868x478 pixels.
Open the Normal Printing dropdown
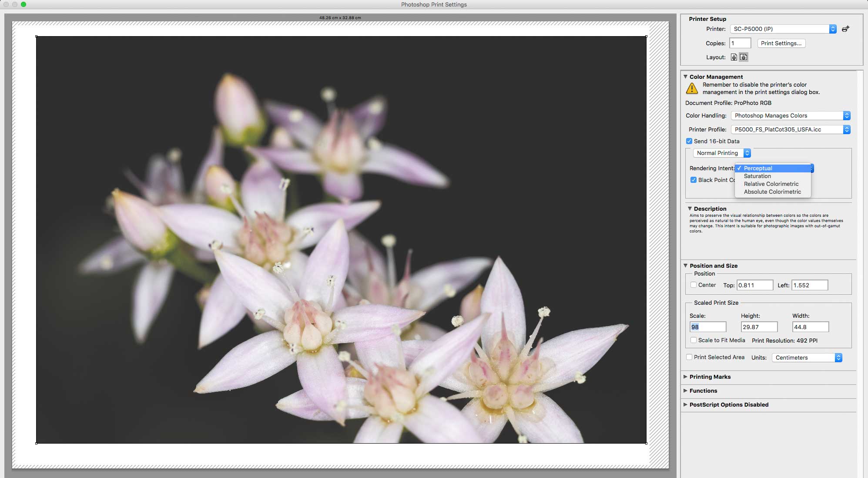(x=722, y=153)
